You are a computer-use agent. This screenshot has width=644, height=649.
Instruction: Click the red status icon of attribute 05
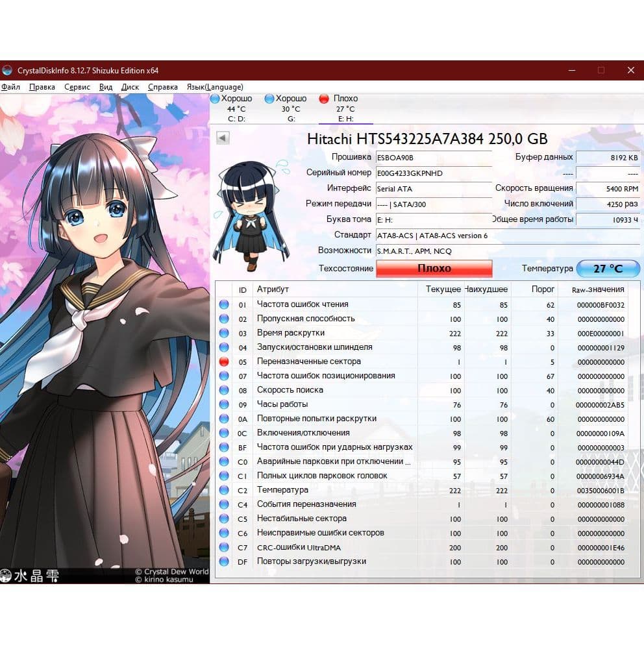coord(224,361)
